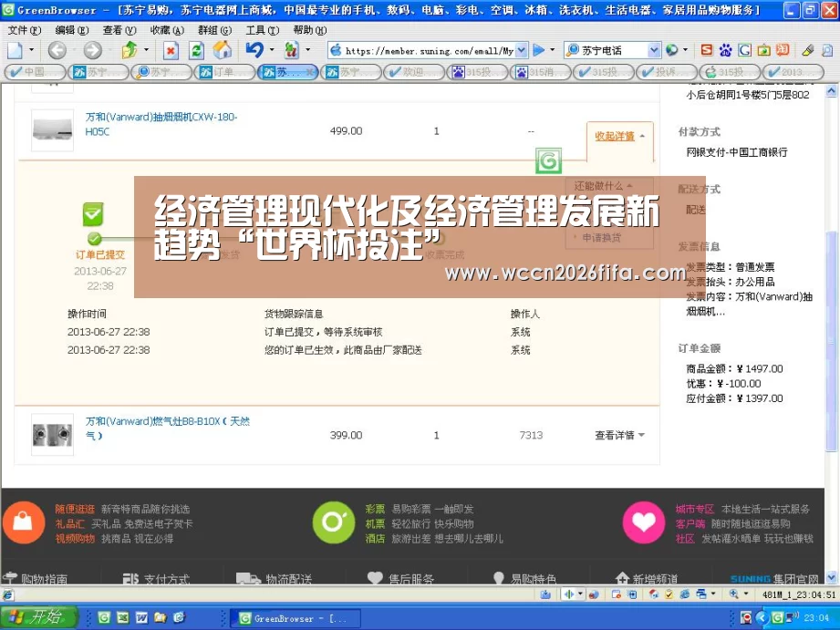Click the new blank page toolbar icon
The image size is (840, 630).
click(15, 50)
